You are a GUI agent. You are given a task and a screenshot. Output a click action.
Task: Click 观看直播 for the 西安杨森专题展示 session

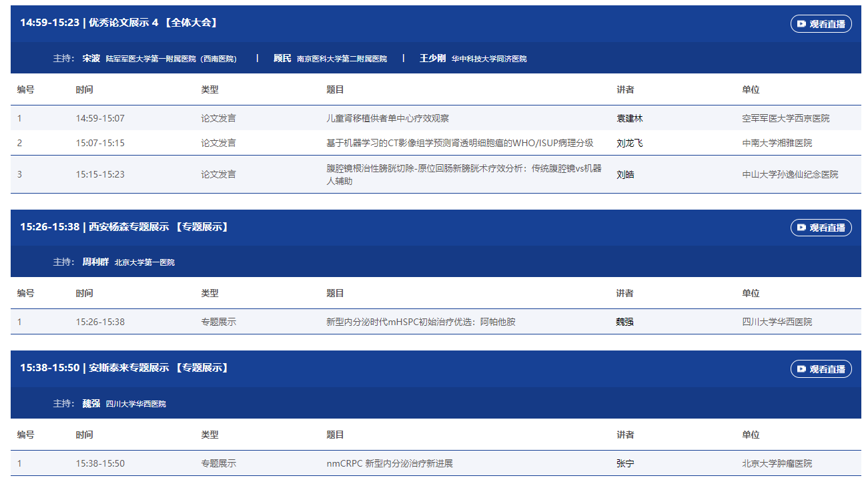[821, 228]
